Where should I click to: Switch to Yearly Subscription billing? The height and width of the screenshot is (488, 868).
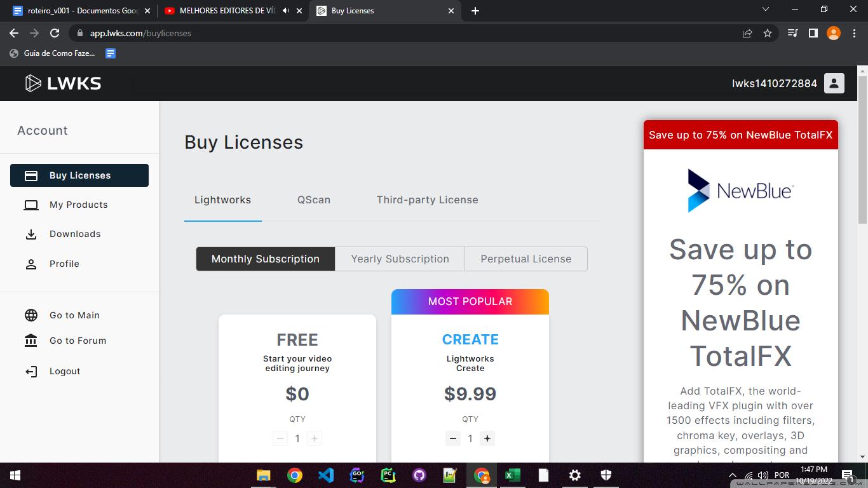tap(400, 259)
